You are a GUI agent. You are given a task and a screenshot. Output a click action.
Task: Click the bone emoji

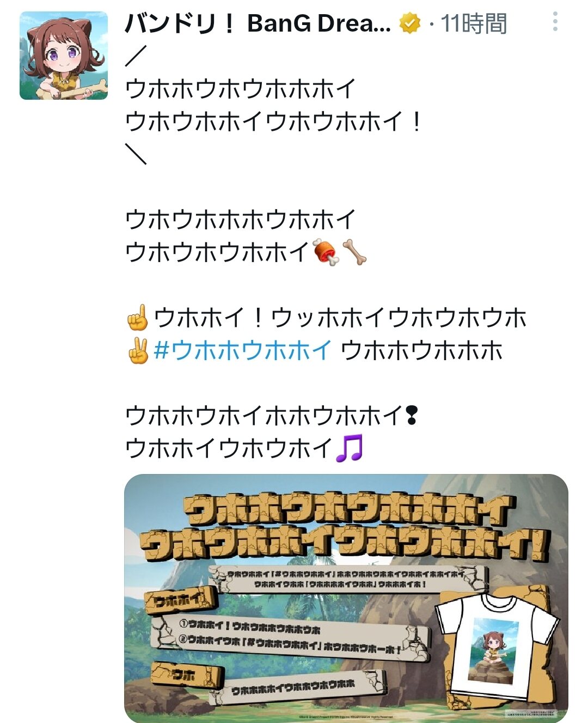click(x=354, y=252)
